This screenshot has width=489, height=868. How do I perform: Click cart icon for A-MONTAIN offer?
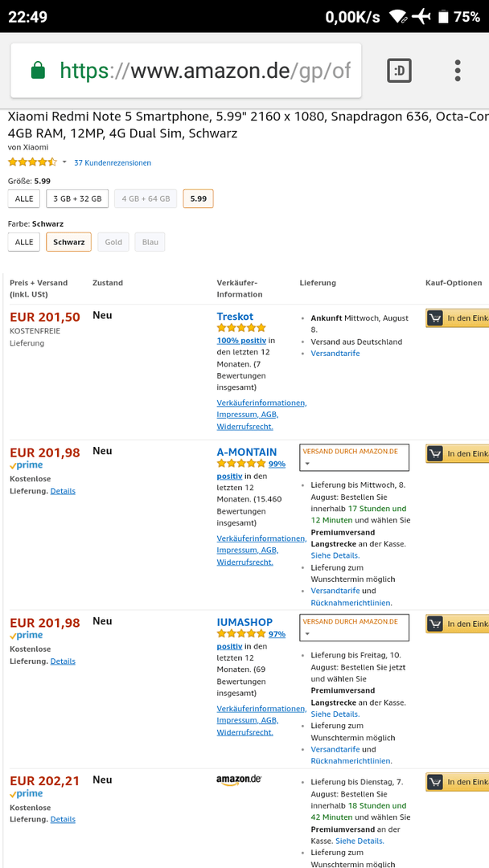coord(435,453)
